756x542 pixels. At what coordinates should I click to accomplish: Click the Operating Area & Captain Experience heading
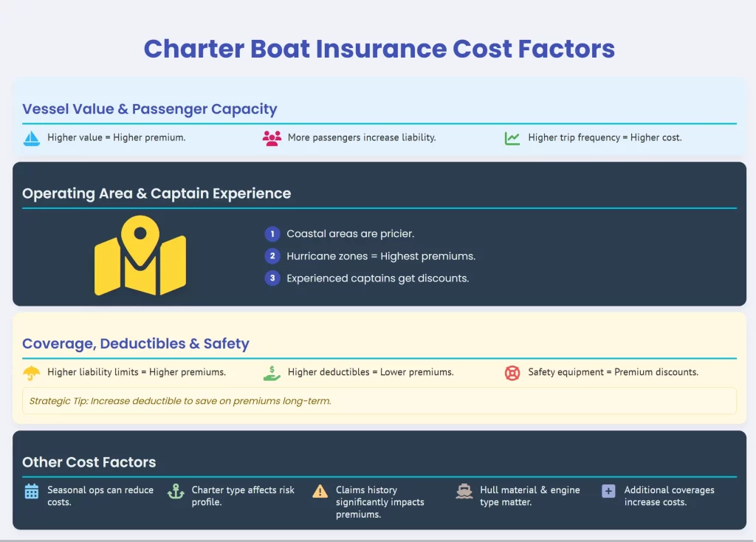pyautogui.click(x=157, y=193)
